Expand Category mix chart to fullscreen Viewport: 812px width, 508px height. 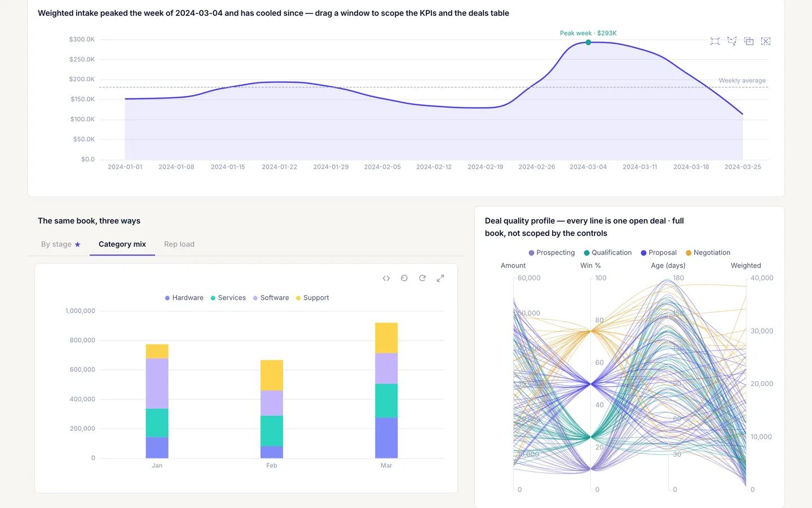click(x=440, y=278)
